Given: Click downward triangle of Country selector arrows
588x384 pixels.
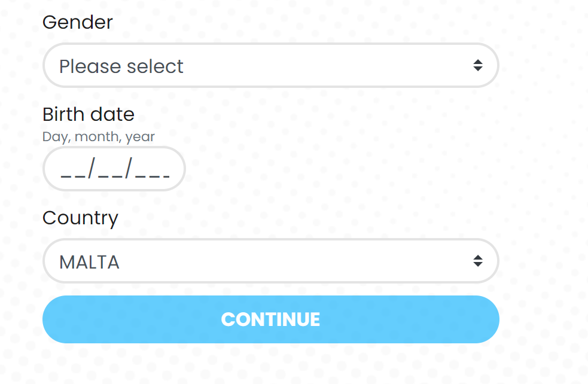Looking at the screenshot, I should [478, 264].
